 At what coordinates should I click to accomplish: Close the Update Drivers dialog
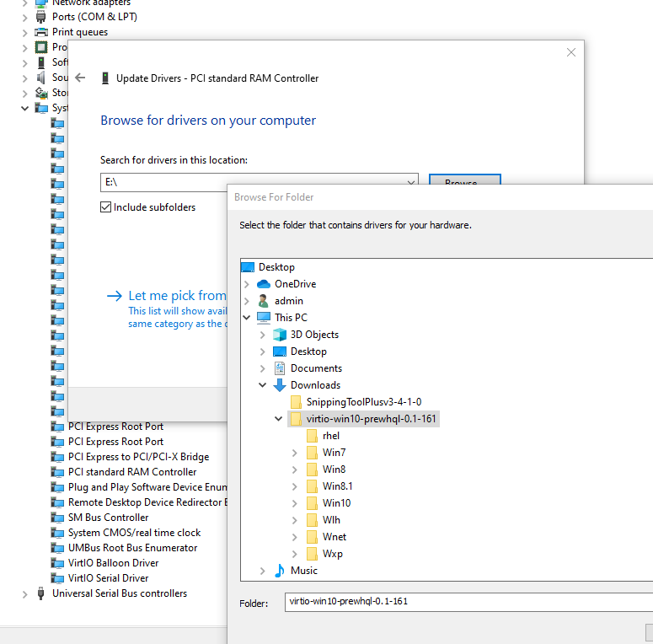click(571, 52)
